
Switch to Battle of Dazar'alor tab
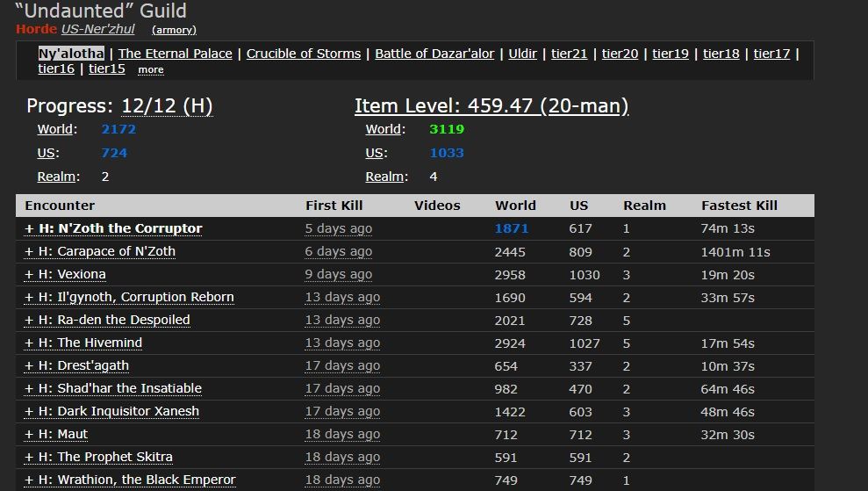434,54
